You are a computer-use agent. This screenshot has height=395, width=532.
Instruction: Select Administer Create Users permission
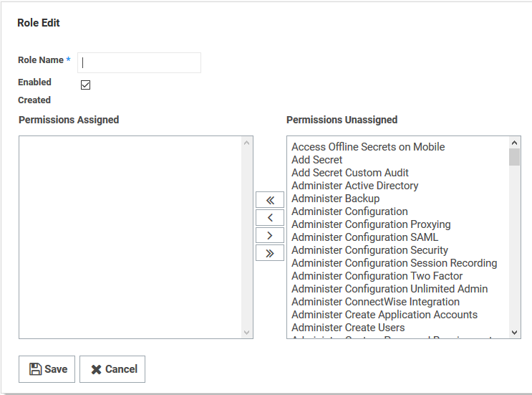coord(348,328)
